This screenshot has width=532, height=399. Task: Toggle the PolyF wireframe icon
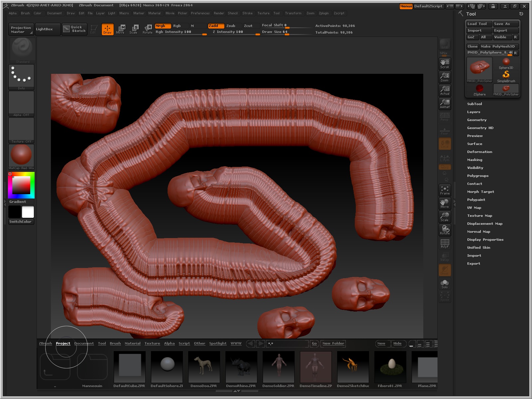point(445,243)
